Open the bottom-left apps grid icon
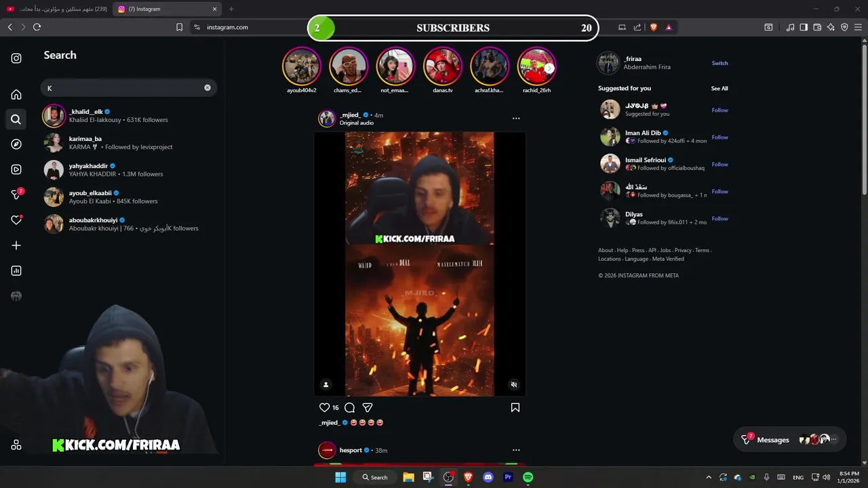The image size is (868, 488). [x=16, y=445]
